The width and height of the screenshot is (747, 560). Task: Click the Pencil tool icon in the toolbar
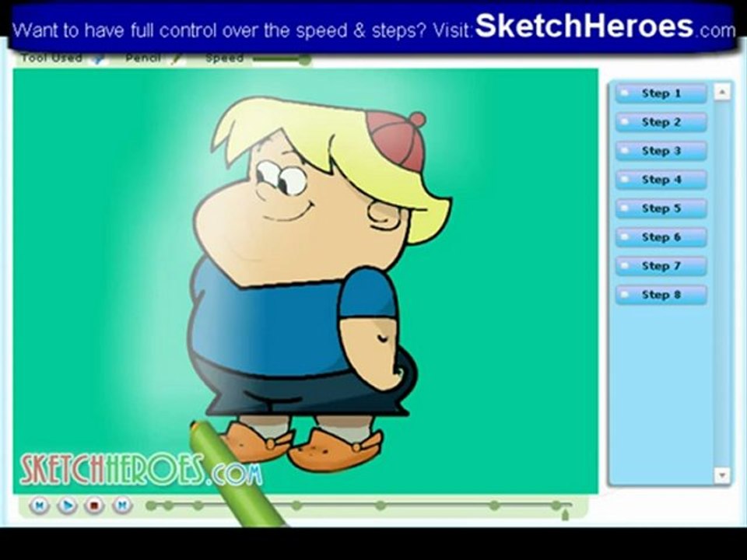coord(177,58)
